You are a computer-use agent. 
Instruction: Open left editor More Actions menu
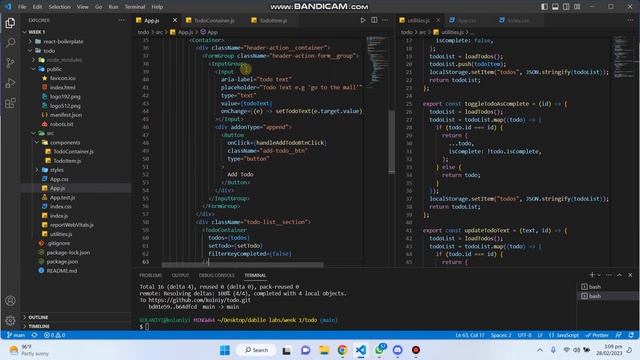point(385,20)
